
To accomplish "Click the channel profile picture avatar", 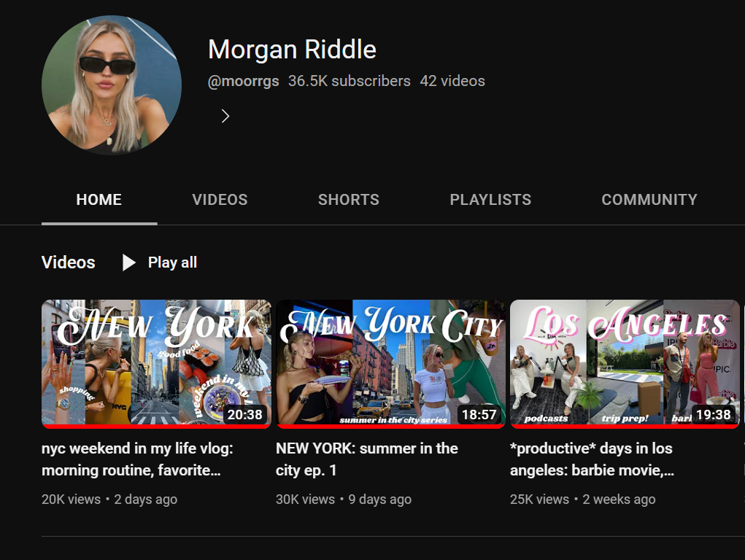I will point(112,85).
